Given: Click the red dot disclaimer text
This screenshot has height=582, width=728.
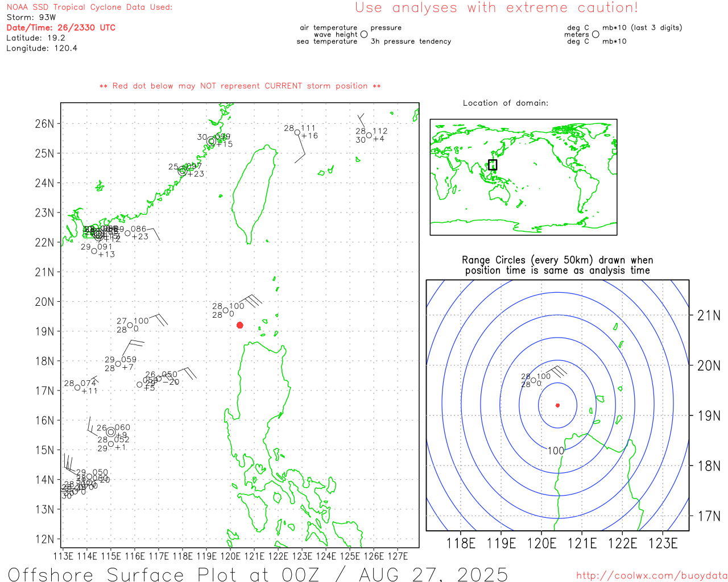Looking at the screenshot, I should coord(240,86).
